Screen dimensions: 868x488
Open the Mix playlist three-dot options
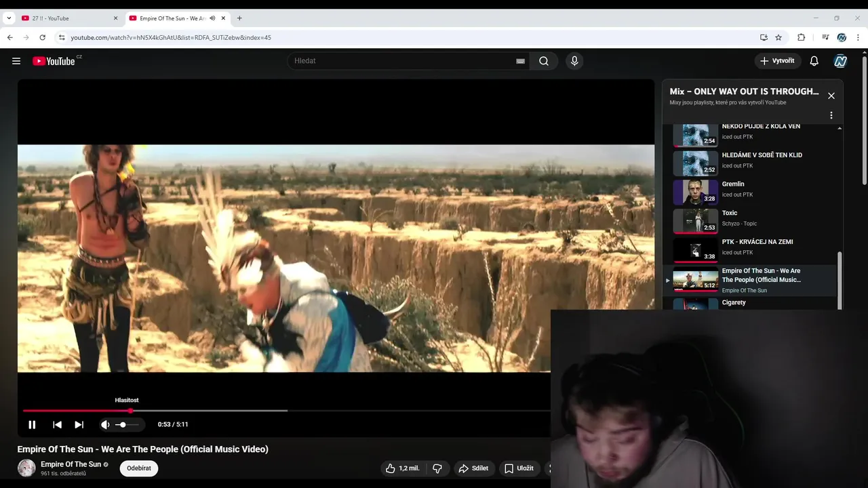(x=831, y=115)
